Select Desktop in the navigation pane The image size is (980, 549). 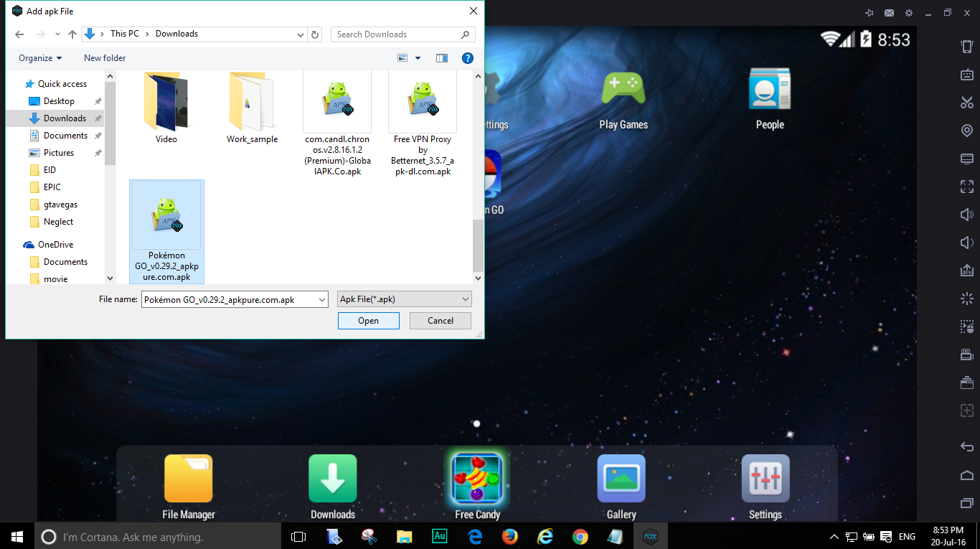coord(59,101)
